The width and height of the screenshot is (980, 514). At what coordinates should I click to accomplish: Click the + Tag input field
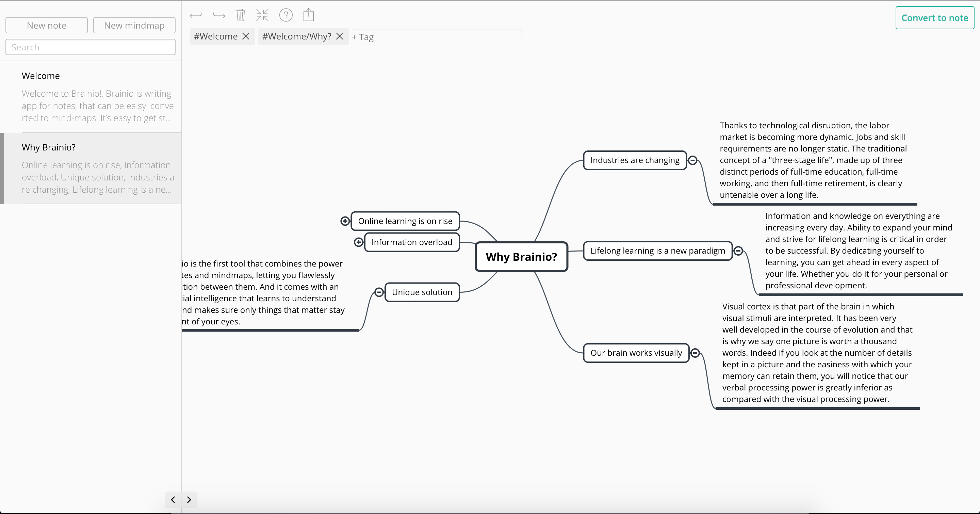pyautogui.click(x=436, y=37)
